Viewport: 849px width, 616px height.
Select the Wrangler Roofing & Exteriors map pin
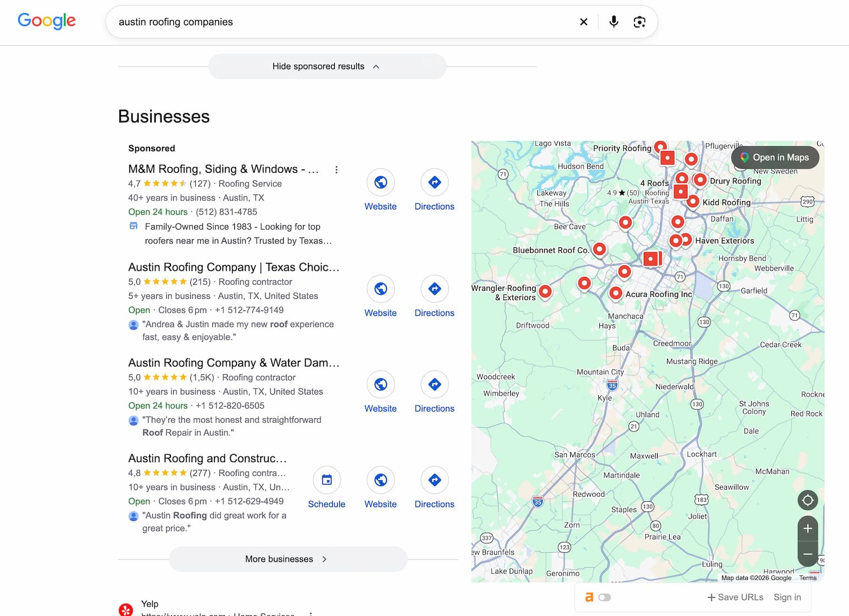pyautogui.click(x=545, y=291)
